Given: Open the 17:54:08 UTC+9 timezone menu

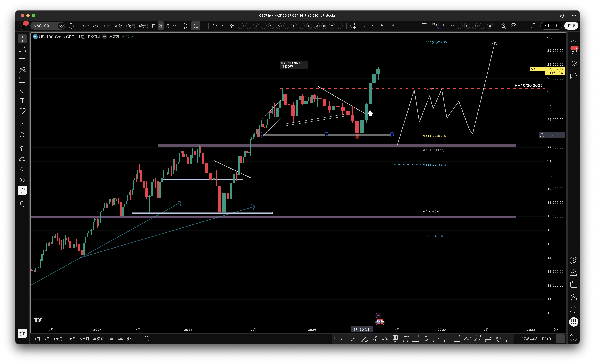Looking at the screenshot, I should tap(536, 339).
